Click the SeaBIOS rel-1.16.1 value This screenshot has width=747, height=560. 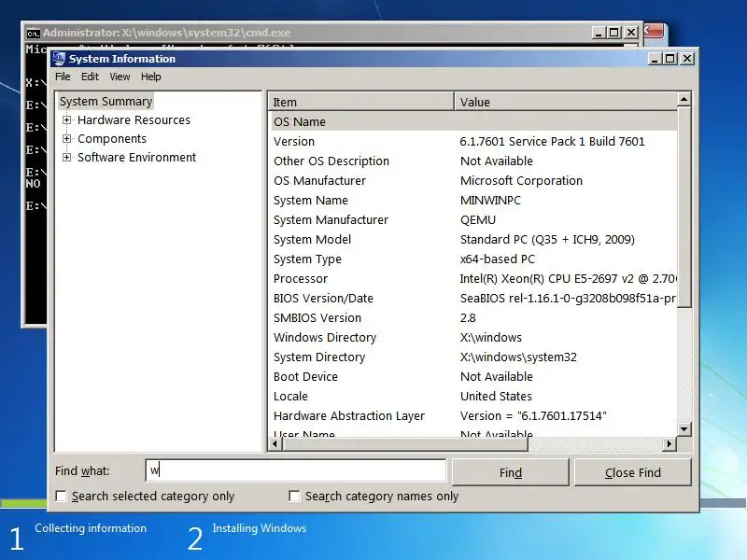(x=568, y=298)
